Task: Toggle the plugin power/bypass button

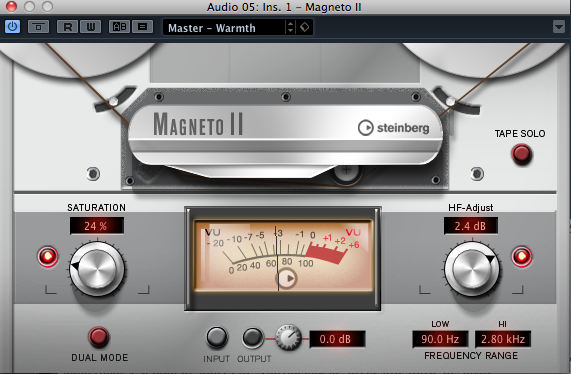Action: click(12, 27)
